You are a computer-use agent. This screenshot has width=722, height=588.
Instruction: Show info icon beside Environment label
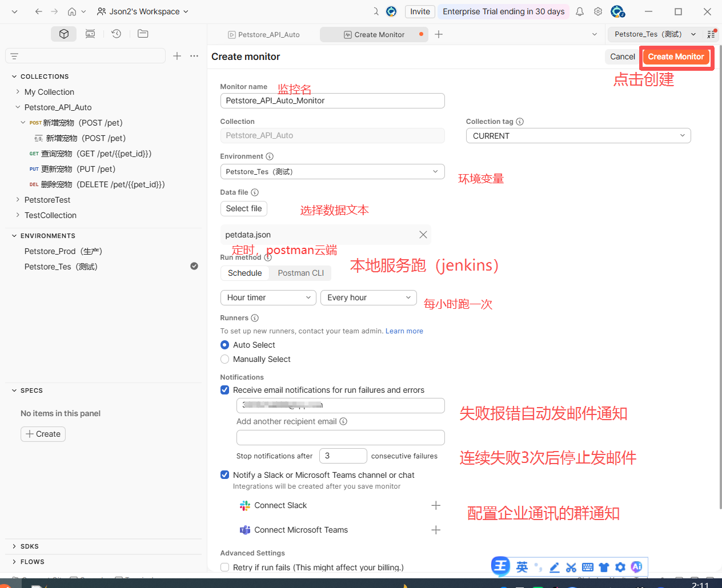[270, 156]
